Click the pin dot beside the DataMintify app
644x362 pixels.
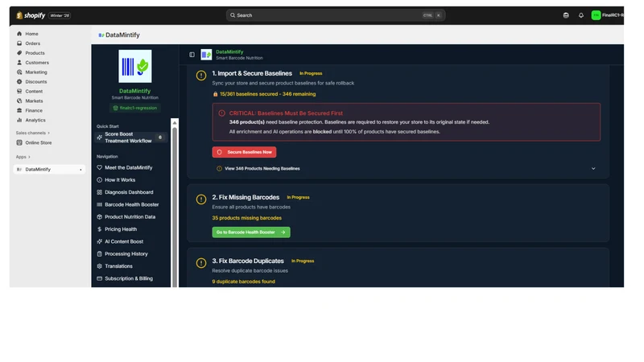click(80, 170)
